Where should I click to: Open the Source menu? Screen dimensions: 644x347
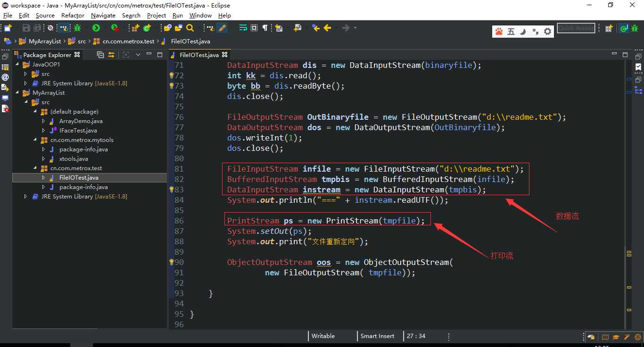(45, 15)
